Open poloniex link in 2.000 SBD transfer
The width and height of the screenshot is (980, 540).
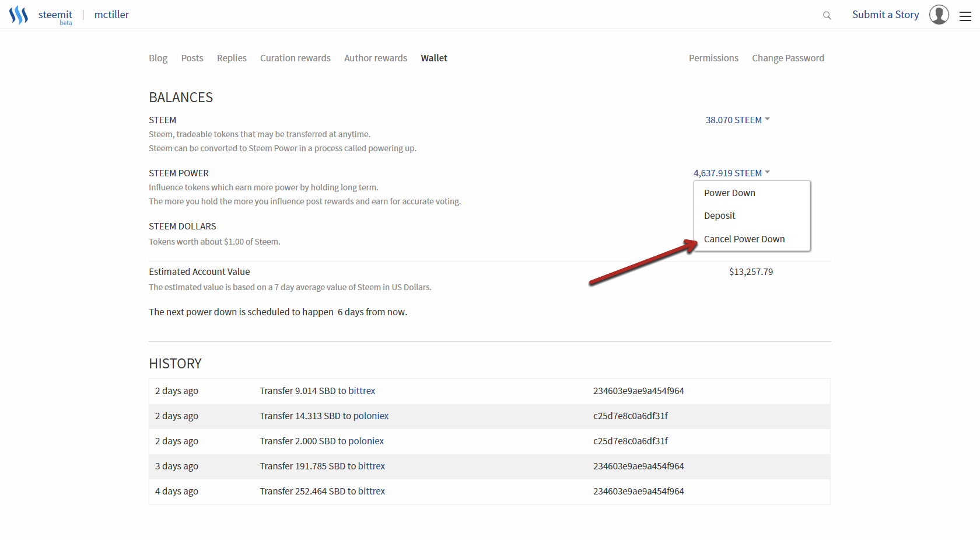coord(366,441)
